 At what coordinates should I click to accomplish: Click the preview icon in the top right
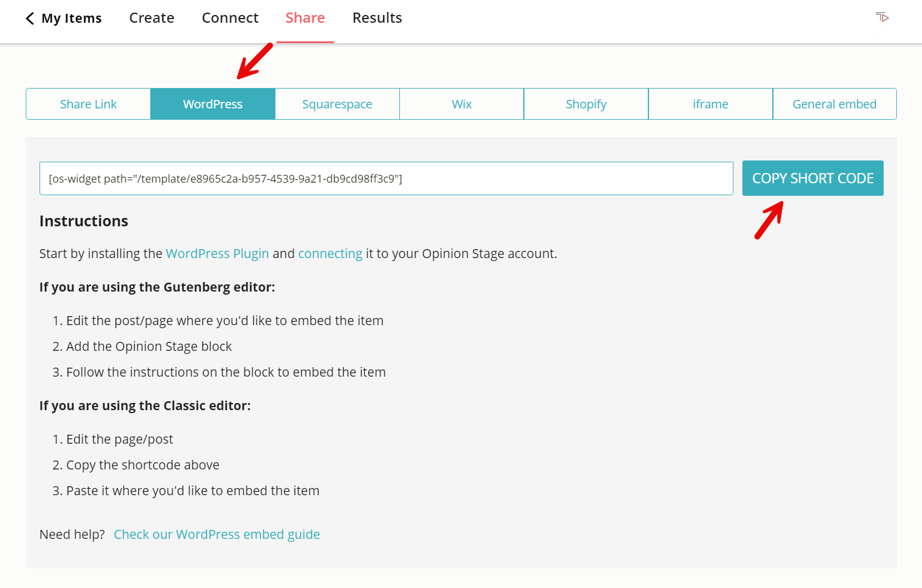coord(882,17)
